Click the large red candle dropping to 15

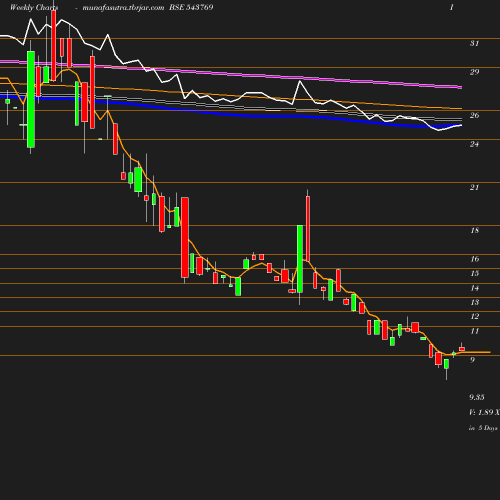(185, 237)
